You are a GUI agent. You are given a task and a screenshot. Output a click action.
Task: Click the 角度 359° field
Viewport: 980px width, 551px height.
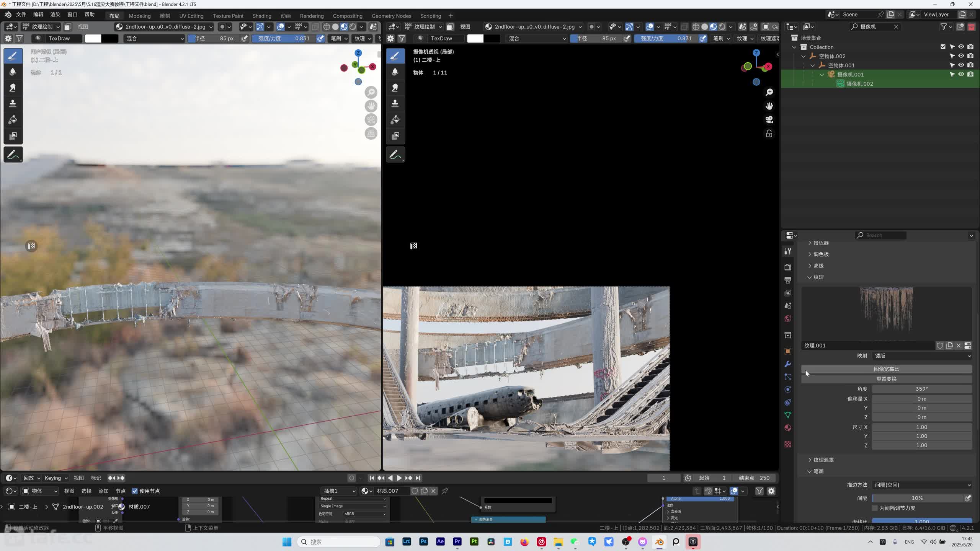922,389
